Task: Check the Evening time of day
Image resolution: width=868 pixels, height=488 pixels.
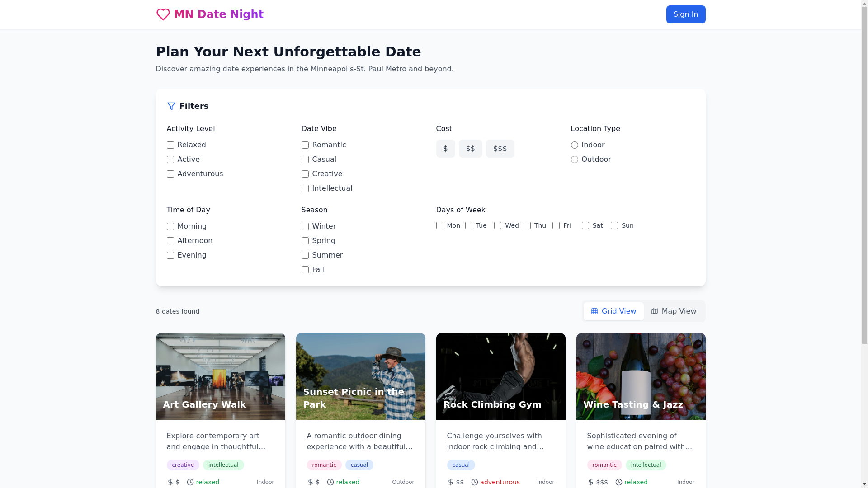Action: (x=170, y=255)
